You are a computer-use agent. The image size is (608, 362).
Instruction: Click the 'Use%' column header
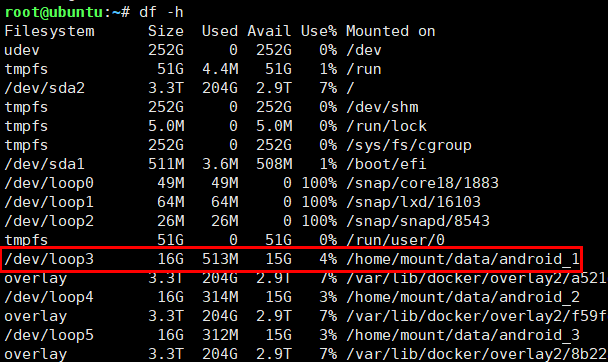click(319, 31)
